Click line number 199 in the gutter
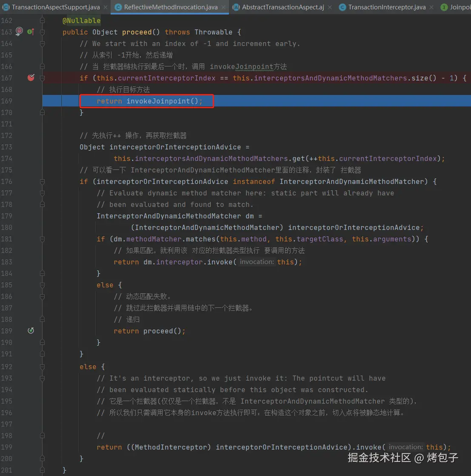The width and height of the screenshot is (471, 476). pyautogui.click(x=6, y=447)
